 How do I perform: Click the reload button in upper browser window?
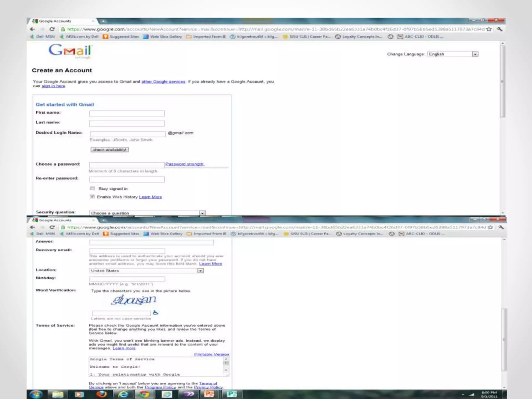[52, 29]
